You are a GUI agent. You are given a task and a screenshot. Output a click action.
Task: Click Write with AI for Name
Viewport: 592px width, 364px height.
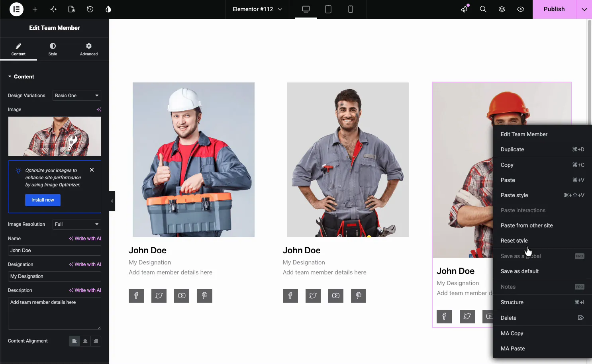[85, 239]
